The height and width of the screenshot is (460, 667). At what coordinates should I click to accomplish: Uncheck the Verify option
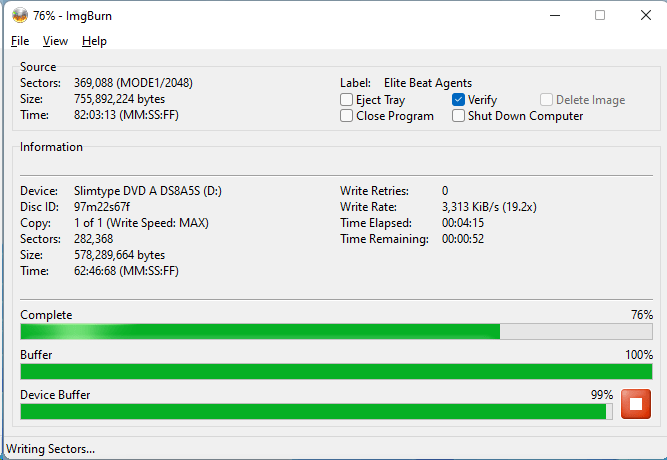458,100
